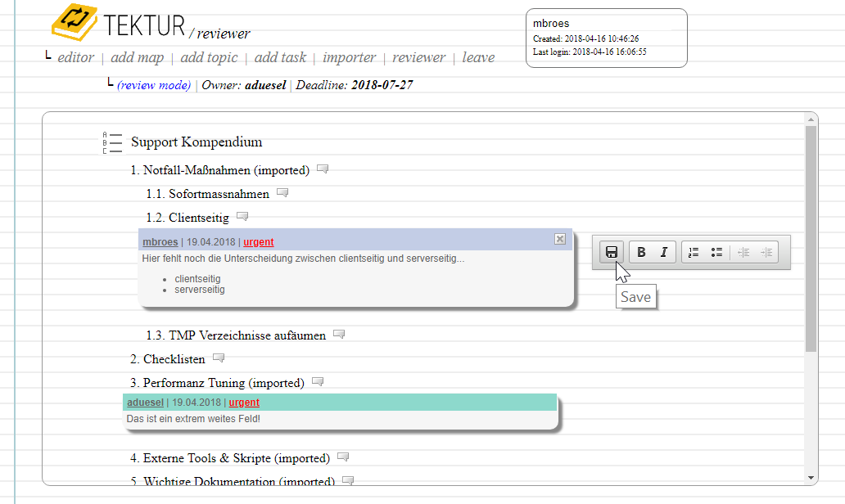Toggle bold formatting in comment toolbar
845x504 pixels.
point(641,252)
